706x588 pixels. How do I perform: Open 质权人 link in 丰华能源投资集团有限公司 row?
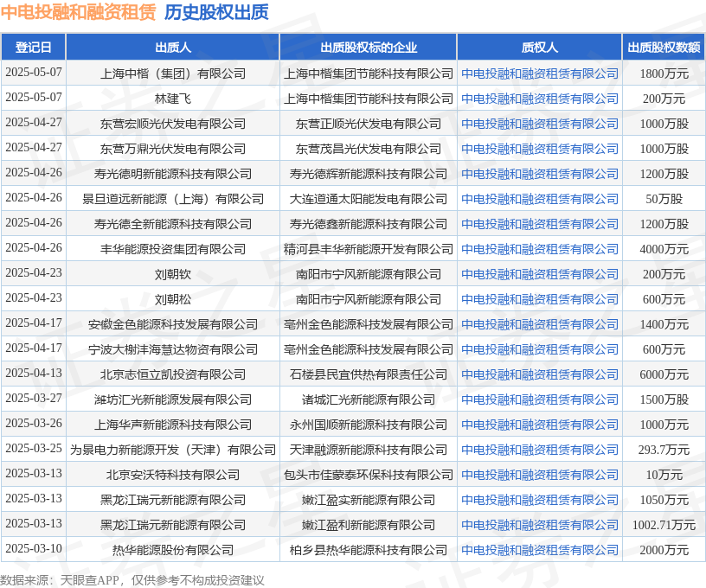pyautogui.click(x=539, y=249)
